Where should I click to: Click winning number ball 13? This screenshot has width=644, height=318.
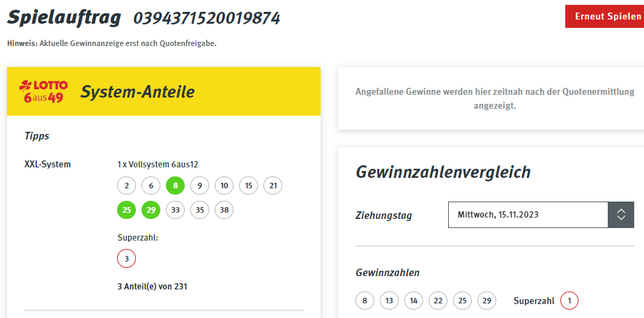389,301
